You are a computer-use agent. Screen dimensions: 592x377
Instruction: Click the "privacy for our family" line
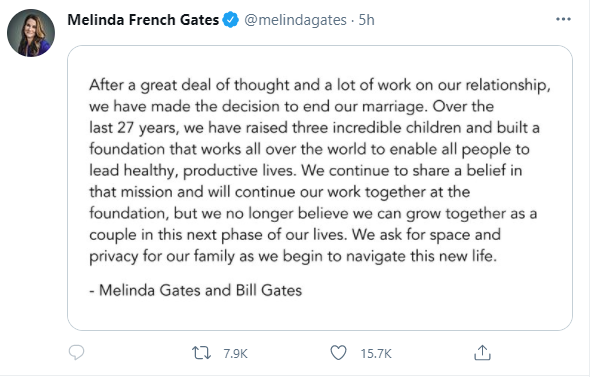coord(293,257)
